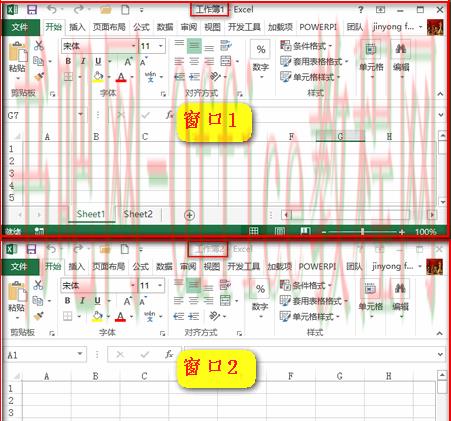Toggle Italic in the bottom window ribbon

click(x=82, y=301)
